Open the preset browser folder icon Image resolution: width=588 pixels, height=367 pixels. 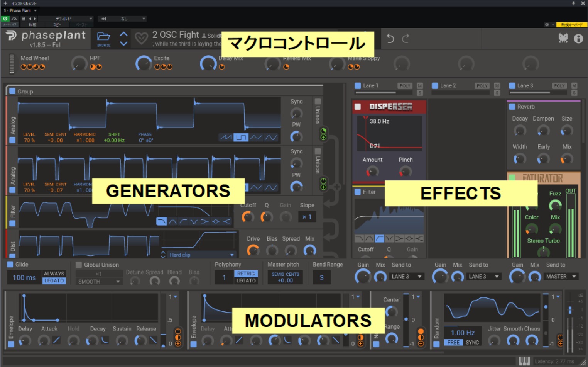point(103,37)
